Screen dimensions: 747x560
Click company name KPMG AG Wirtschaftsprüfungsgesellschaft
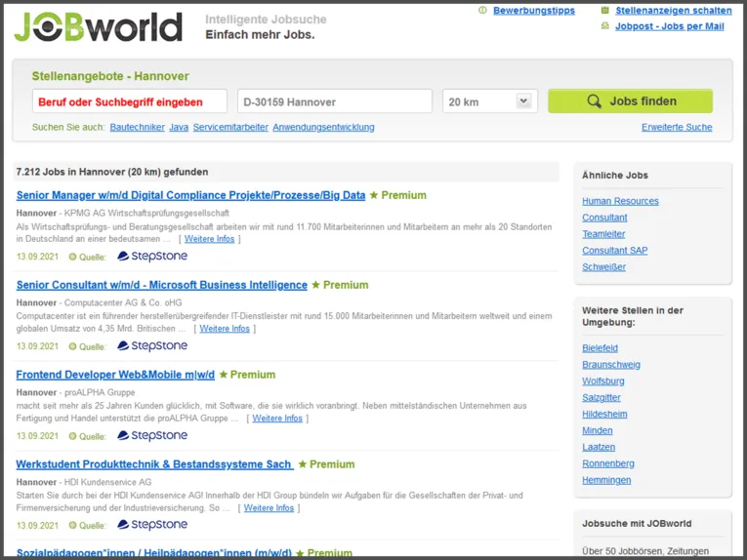tap(146, 213)
